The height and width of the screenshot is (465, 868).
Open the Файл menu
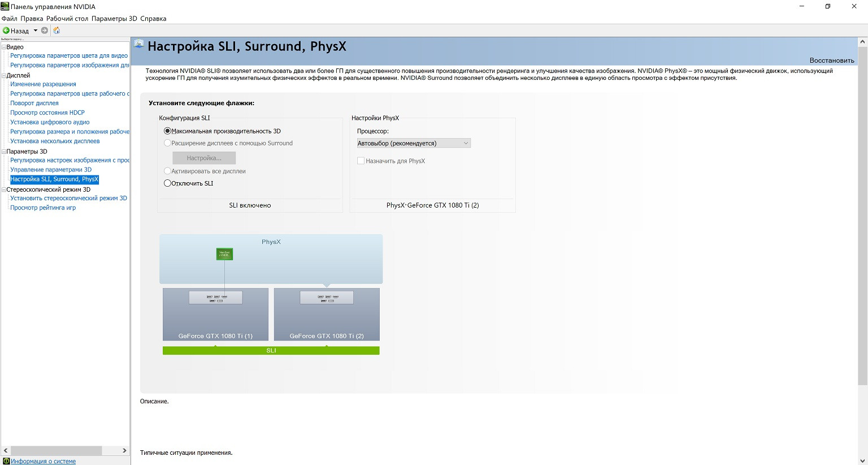(10, 19)
